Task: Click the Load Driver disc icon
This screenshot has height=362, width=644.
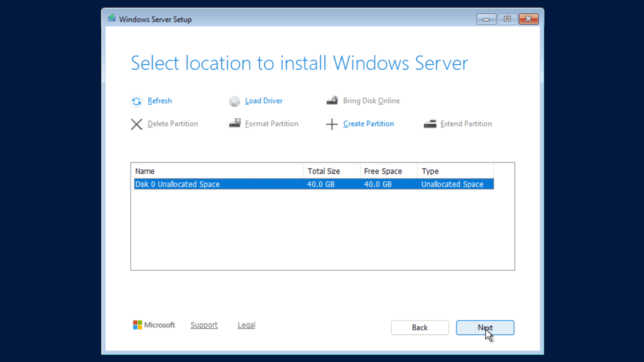Action: (235, 101)
